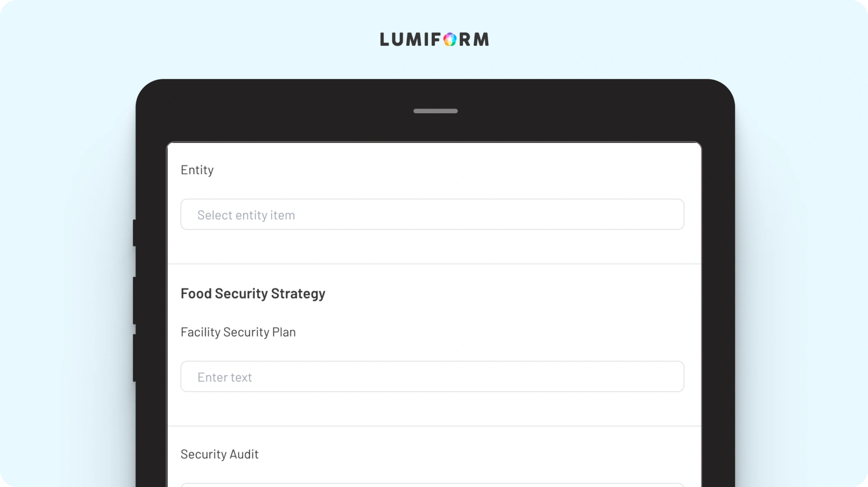The height and width of the screenshot is (487, 868).
Task: Click the middle side button on tablet edge
Action: tap(134, 301)
